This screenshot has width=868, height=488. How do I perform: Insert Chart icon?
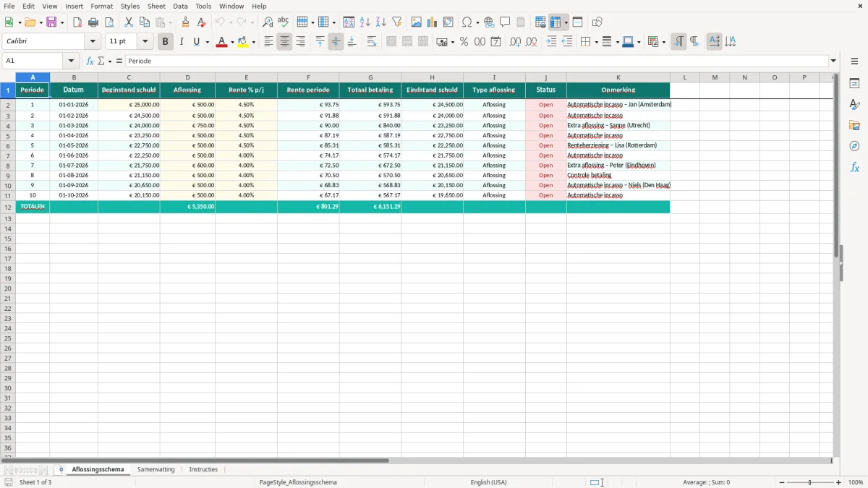click(432, 22)
